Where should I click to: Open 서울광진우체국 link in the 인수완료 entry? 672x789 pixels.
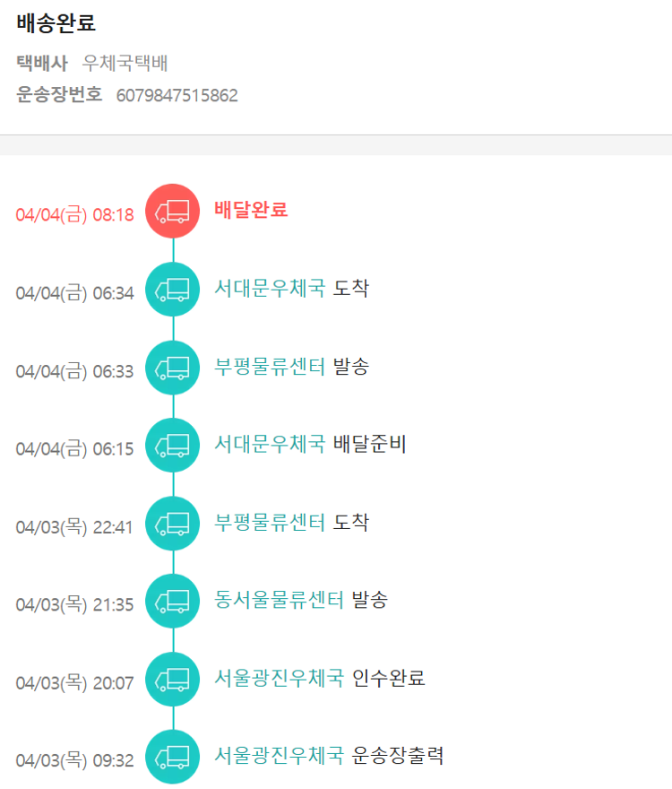pos(279,678)
